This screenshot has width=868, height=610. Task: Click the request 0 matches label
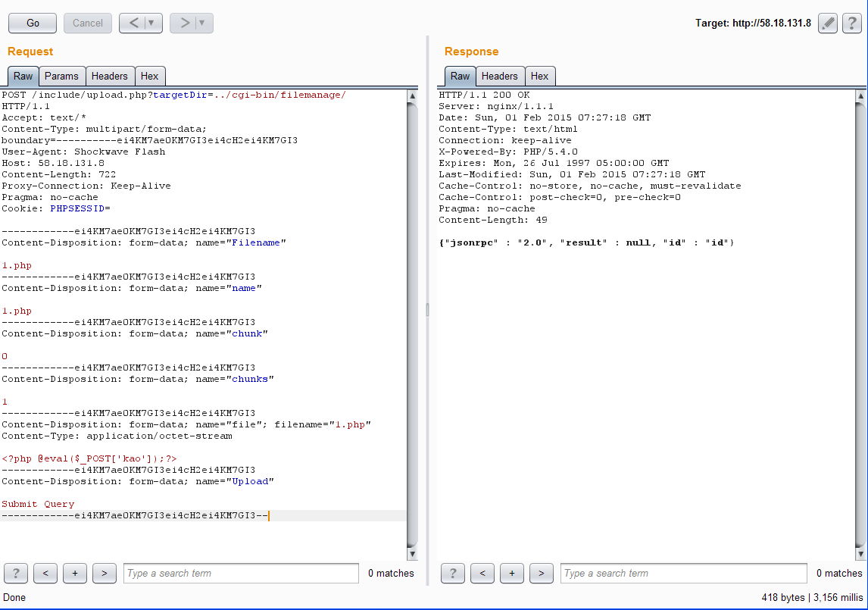[x=391, y=574]
